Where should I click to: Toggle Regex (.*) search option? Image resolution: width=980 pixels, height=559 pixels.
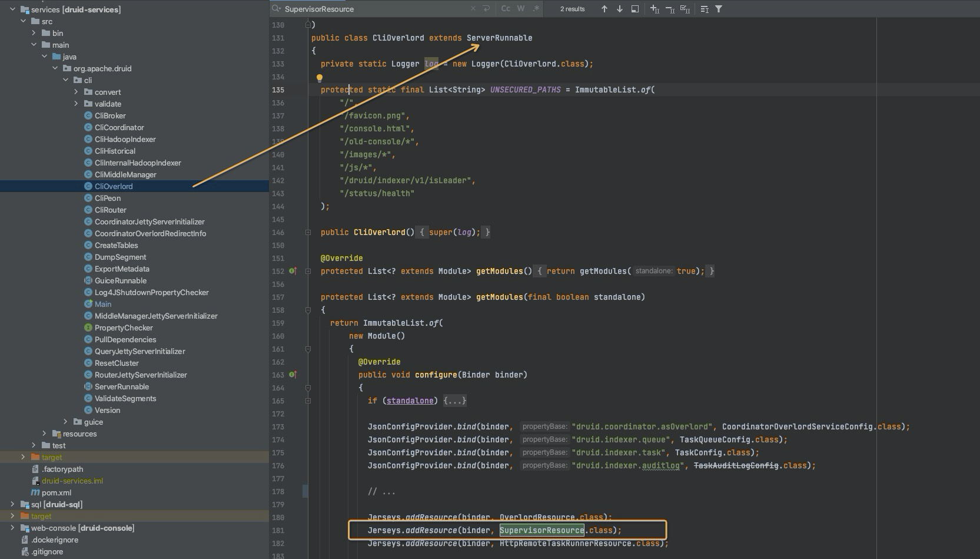pos(536,9)
